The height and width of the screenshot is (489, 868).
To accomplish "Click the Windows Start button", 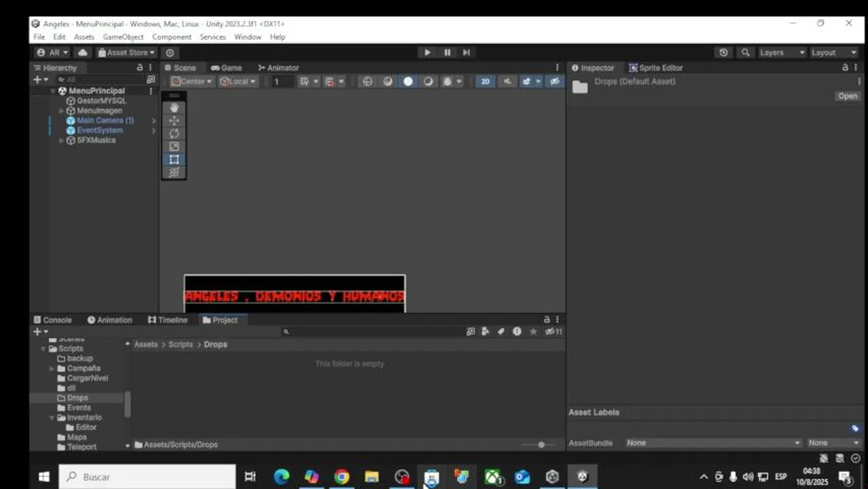I will (x=43, y=477).
